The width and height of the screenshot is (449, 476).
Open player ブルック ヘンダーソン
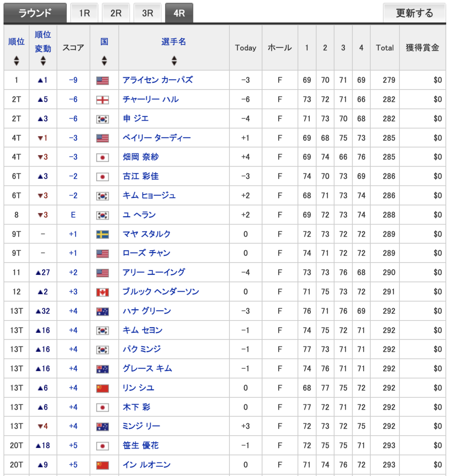tap(161, 292)
